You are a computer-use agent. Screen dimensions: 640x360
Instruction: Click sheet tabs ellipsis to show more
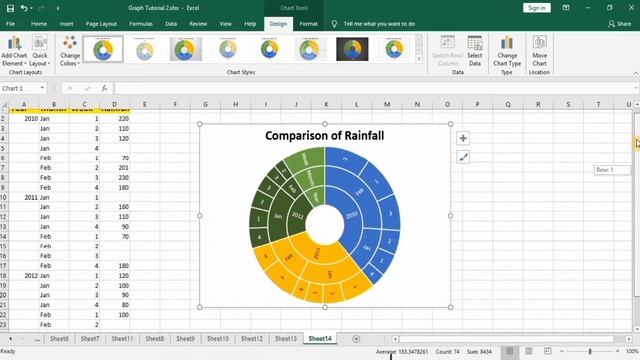tap(37, 339)
